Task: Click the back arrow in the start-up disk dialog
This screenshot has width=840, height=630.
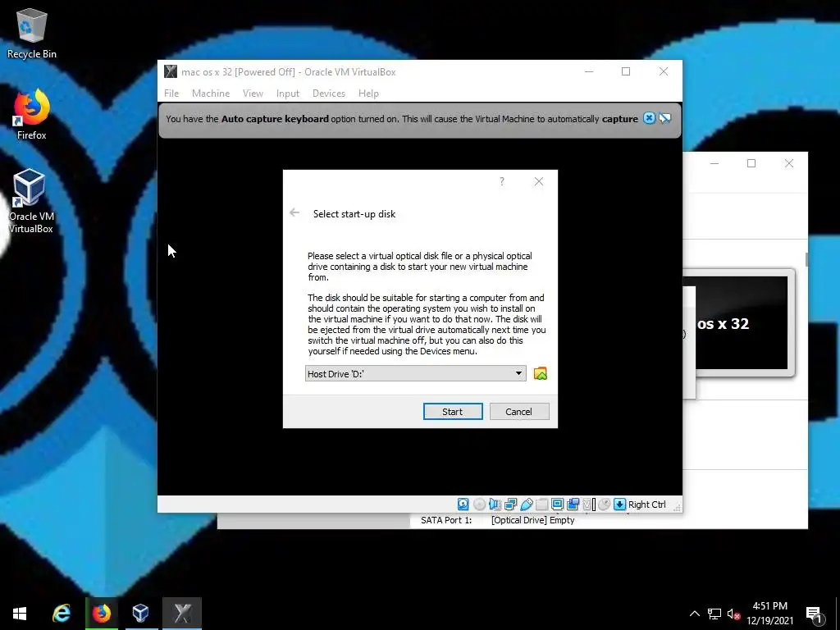Action: 294,212
